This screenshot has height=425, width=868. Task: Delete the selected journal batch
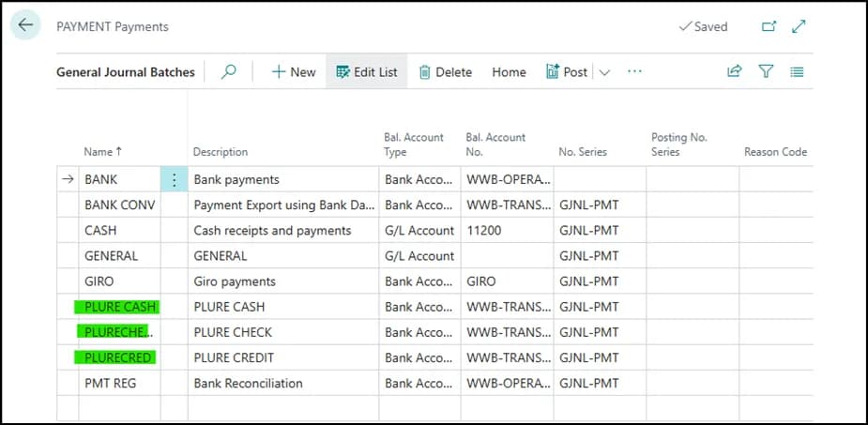pos(446,72)
